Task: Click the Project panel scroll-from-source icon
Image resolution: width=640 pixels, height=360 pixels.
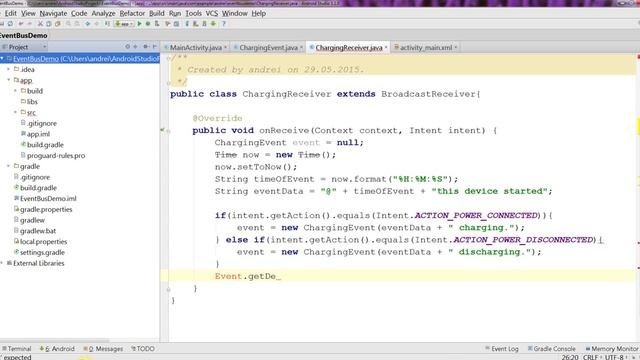Action: click(x=128, y=47)
